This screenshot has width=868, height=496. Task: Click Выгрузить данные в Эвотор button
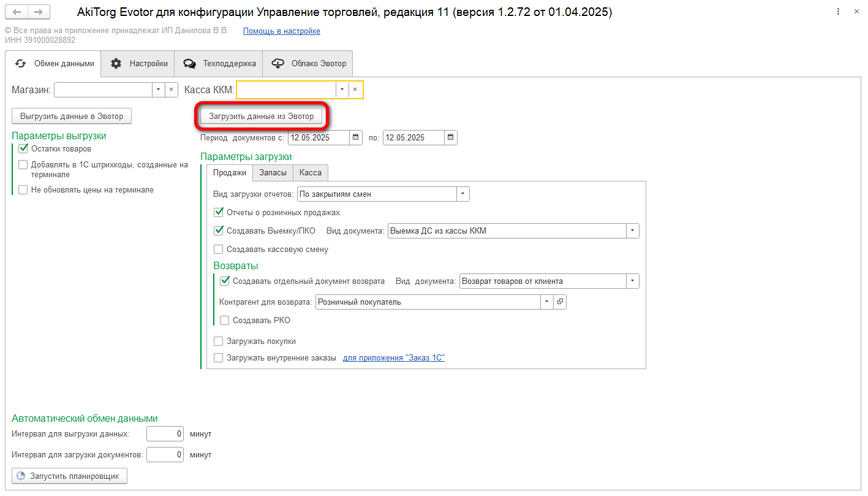point(72,116)
